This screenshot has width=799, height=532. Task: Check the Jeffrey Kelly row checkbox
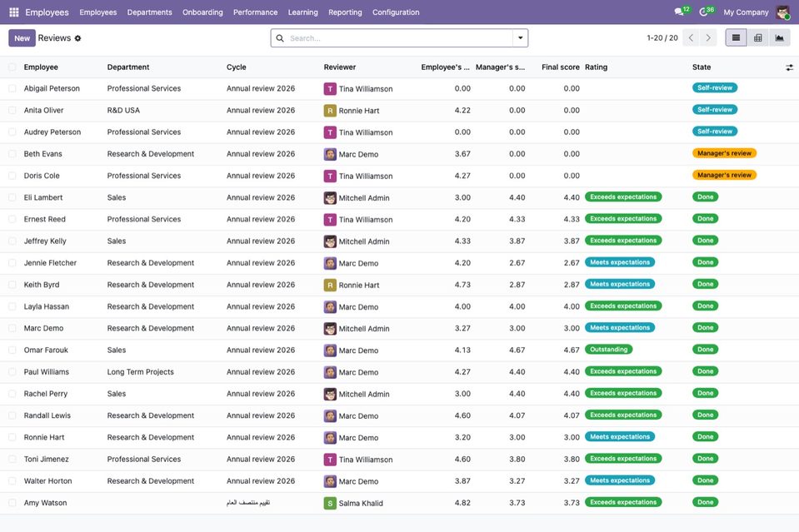pos(12,241)
